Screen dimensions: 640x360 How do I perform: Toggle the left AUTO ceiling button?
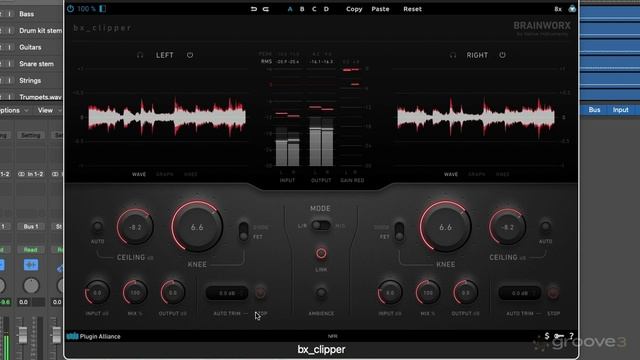(x=97, y=227)
